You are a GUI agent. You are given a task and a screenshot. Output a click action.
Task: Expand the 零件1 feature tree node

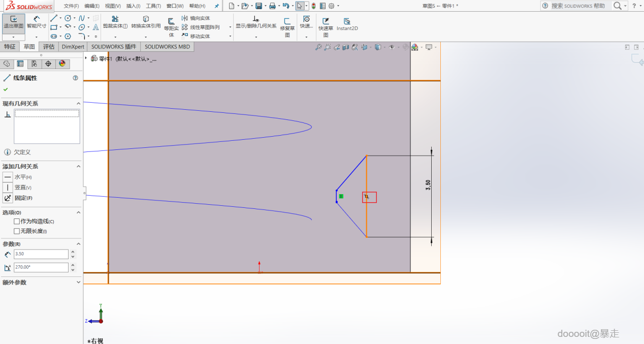[86, 58]
